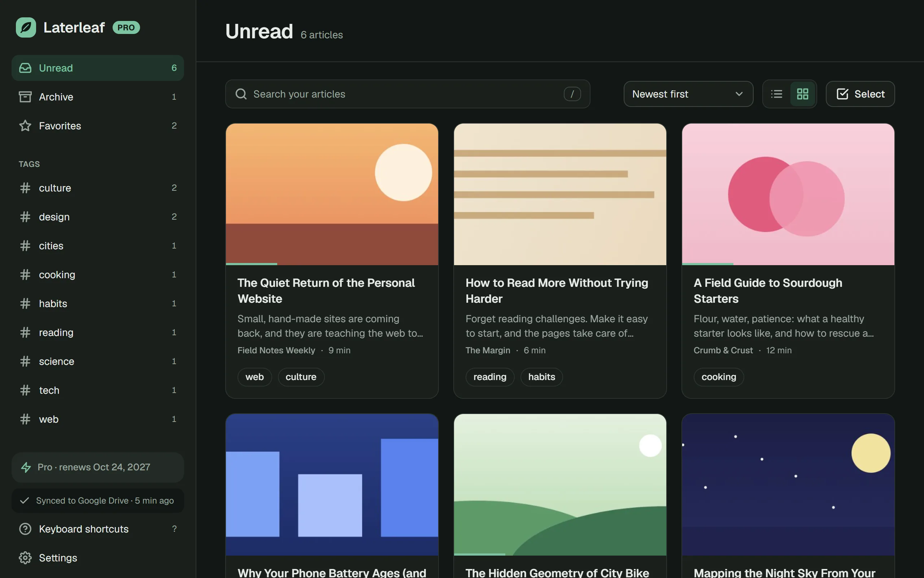
Task: Open the Archive section
Action: (x=98, y=97)
